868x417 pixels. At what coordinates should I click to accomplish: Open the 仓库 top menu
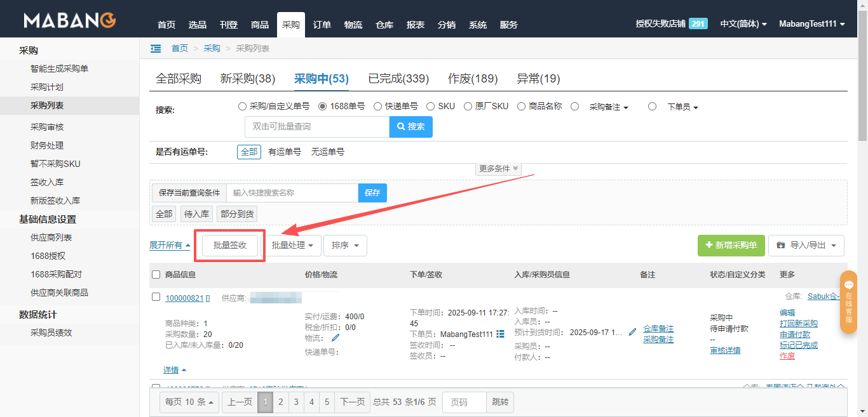(x=384, y=25)
